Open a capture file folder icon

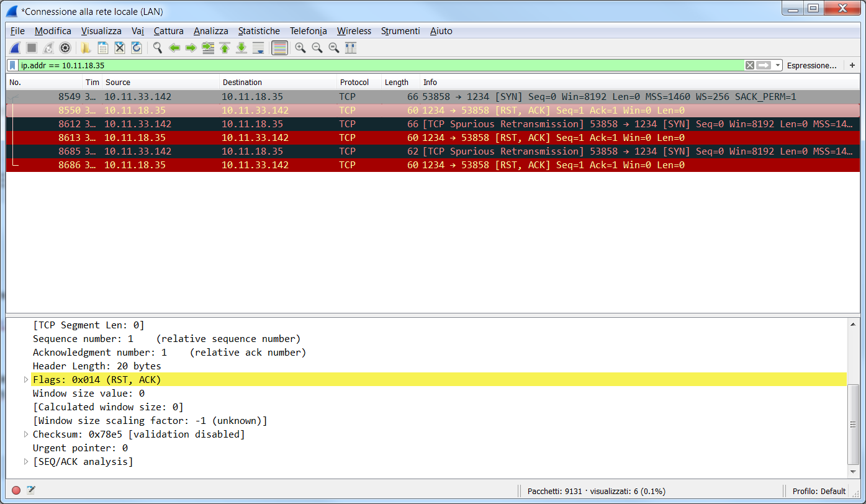[x=86, y=48]
